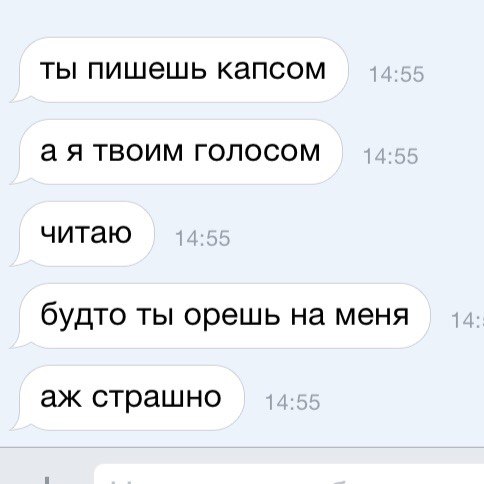Click the word 'меня' in fourth message
This screenshot has height=484, width=484.
pyautogui.click(x=371, y=316)
